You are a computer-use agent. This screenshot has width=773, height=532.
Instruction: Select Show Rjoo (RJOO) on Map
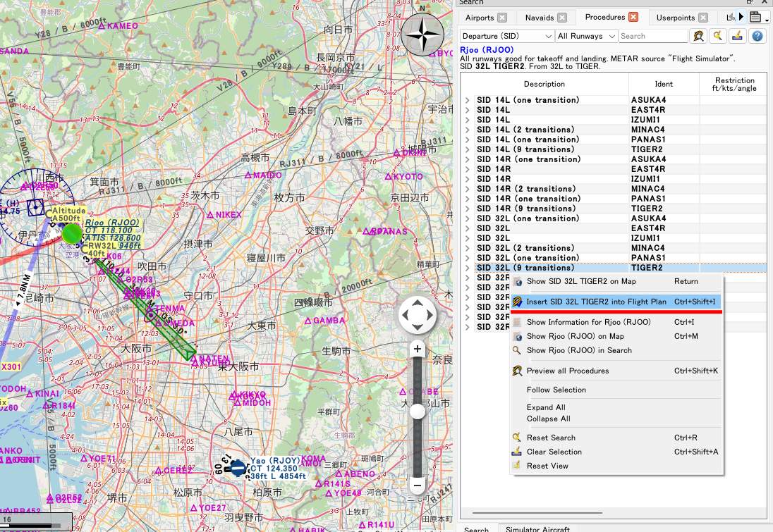coord(575,336)
